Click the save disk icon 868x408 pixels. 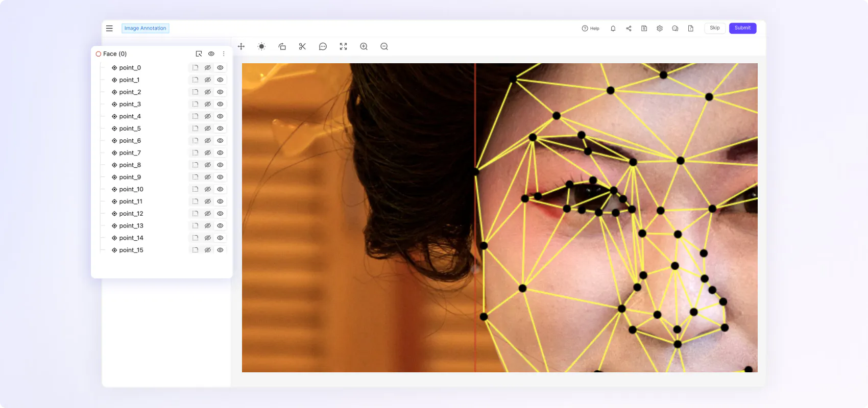click(x=644, y=29)
